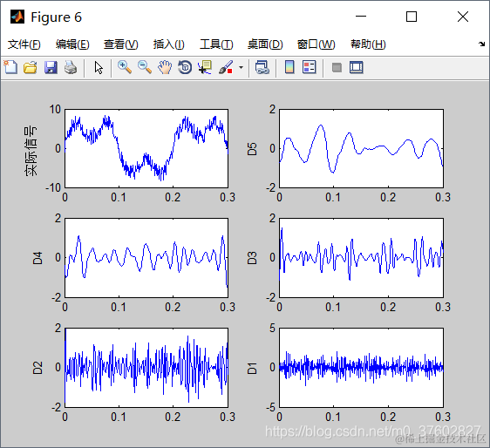Select the Zoom Out magnifier tool
Screen dimensions: 490x448
point(145,67)
